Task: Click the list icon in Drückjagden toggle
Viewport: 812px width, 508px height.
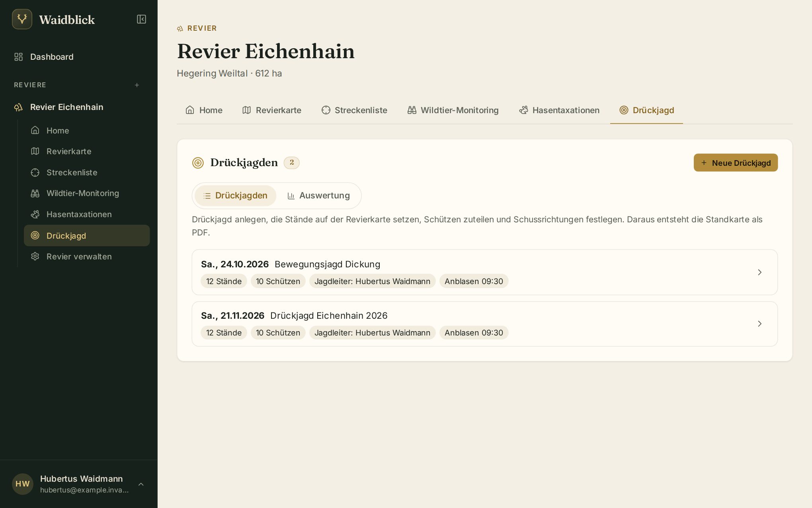Action: (207, 196)
